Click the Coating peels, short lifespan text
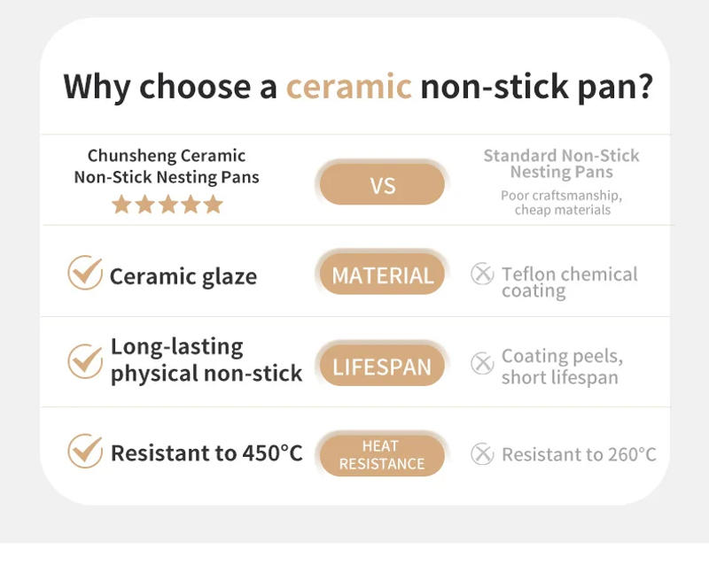The height and width of the screenshot is (588, 709). click(561, 367)
